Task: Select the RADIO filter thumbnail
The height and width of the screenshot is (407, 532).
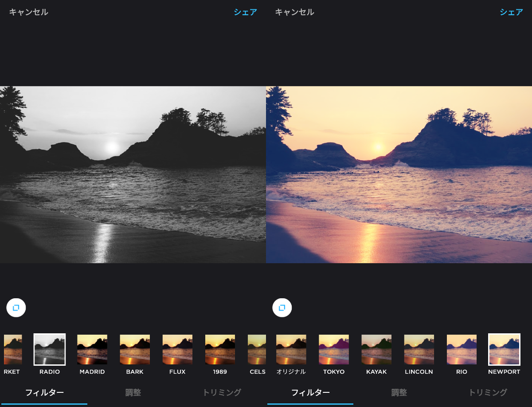Action: 50,349
